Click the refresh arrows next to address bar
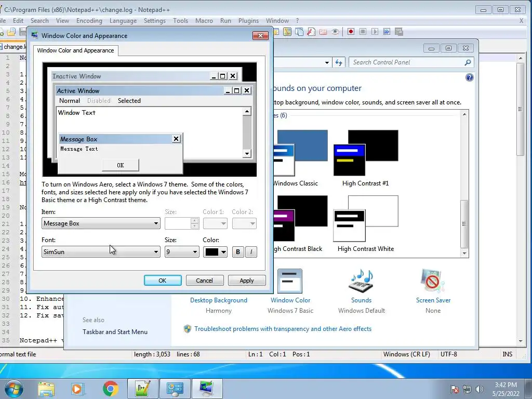Image resolution: width=532 pixels, height=399 pixels. coord(339,62)
